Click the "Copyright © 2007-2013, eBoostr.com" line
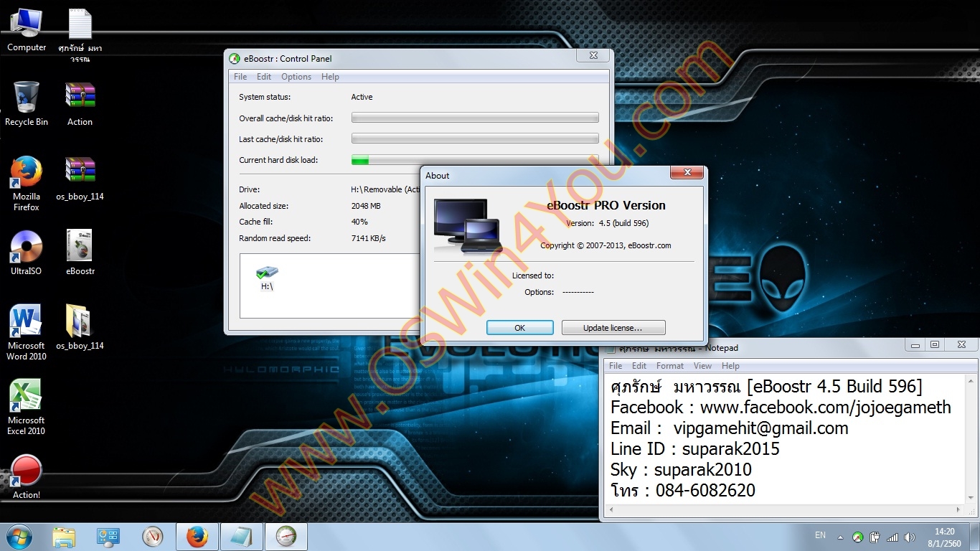 coord(606,245)
